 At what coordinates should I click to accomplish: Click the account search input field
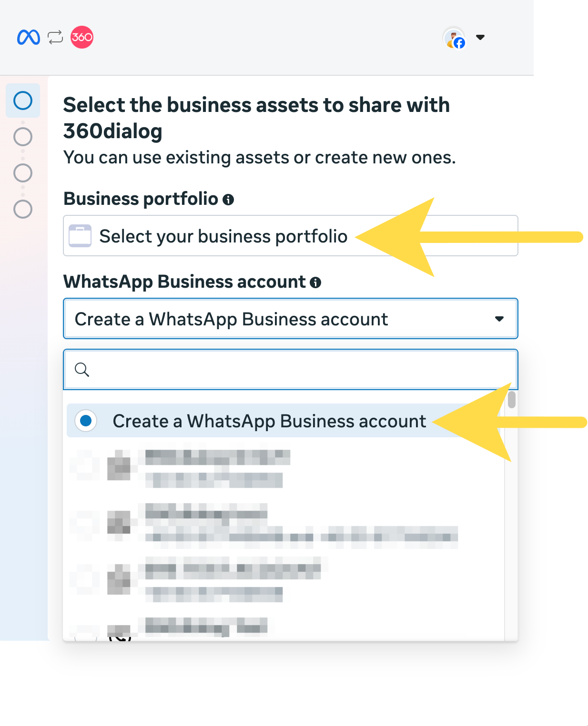300,370
